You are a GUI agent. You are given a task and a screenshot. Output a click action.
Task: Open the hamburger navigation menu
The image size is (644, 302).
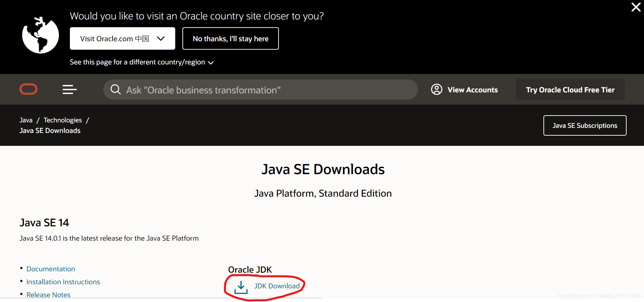tap(70, 90)
